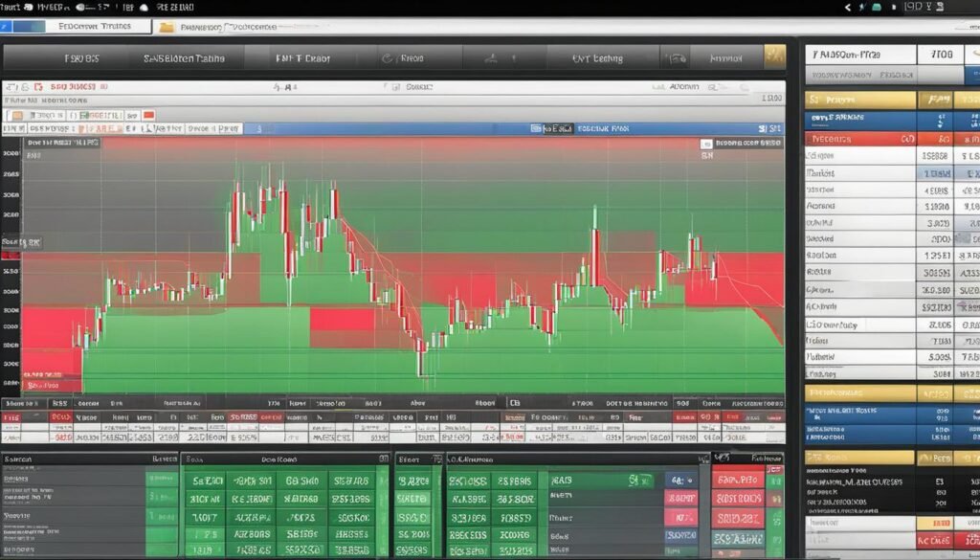
Task: Click the blue '6A:' button in the bottom order panel
Action: tap(680, 480)
